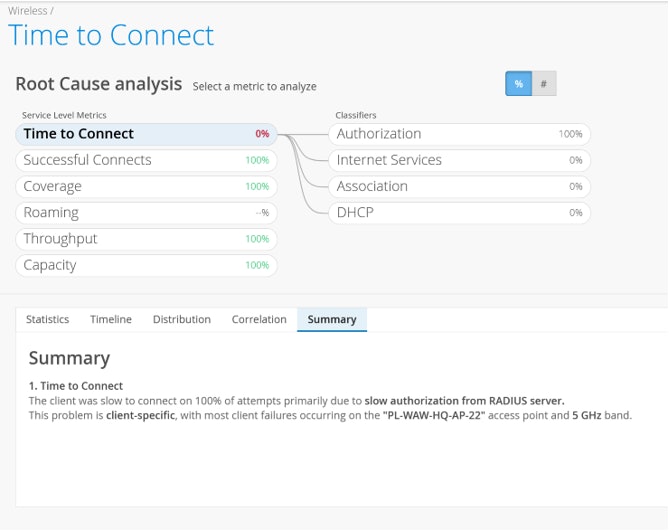Toggle the percent (%) view button

coord(518,84)
